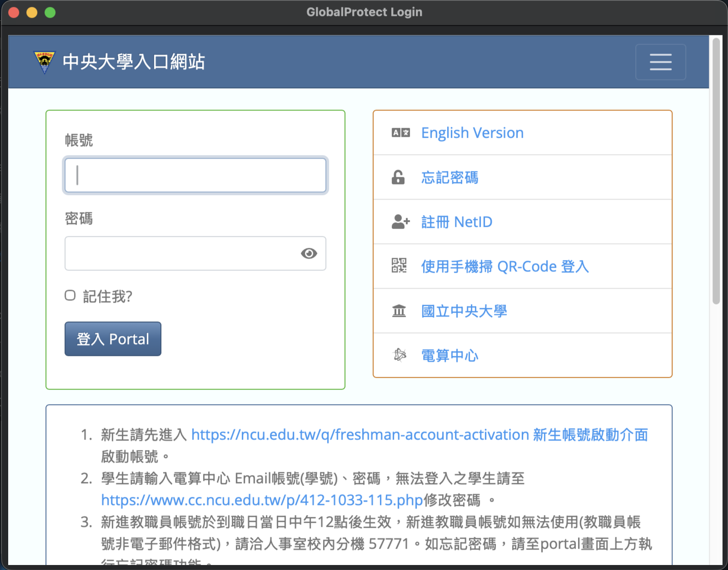Select 使用手機掃 QR-Code 登入 option

[x=505, y=266]
